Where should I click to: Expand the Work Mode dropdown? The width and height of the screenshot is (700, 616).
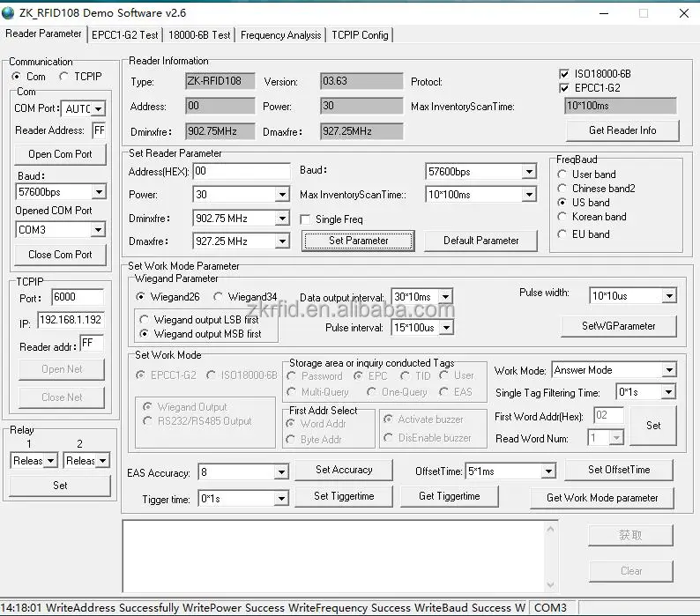point(667,370)
